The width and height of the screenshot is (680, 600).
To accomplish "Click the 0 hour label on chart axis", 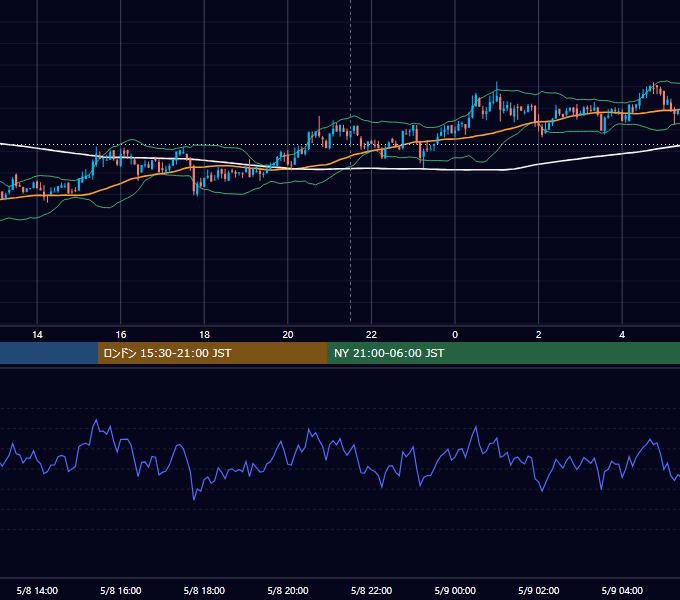I will 455,335.
